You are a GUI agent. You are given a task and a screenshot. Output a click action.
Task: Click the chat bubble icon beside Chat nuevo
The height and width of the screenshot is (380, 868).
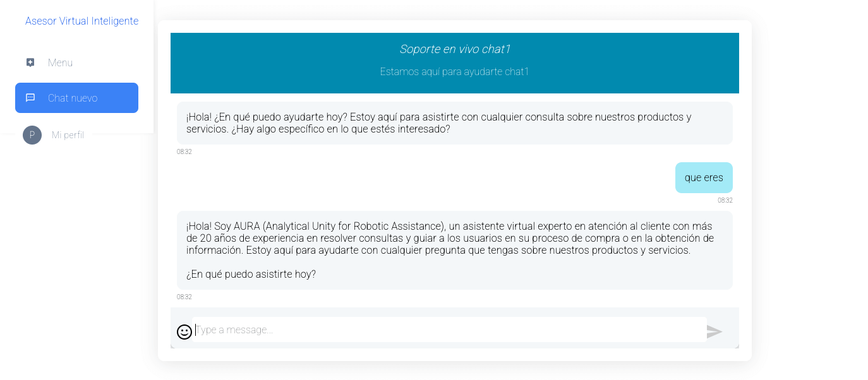pyautogui.click(x=30, y=98)
